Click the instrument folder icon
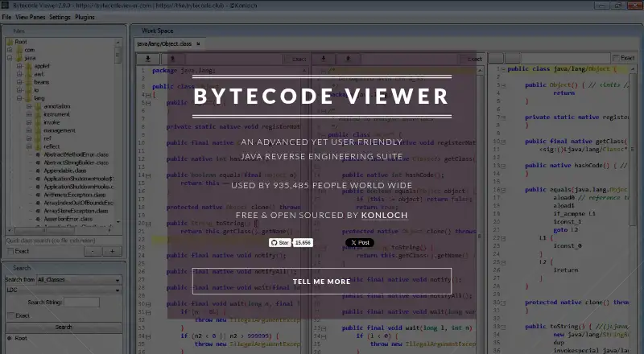Screen dimensions: 644x354 39,114
